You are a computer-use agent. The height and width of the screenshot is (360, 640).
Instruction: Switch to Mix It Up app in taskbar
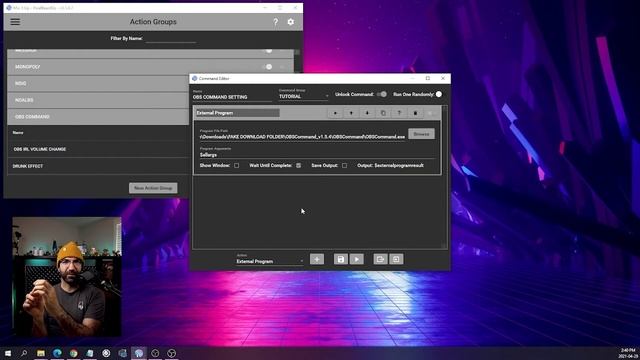(x=139, y=353)
